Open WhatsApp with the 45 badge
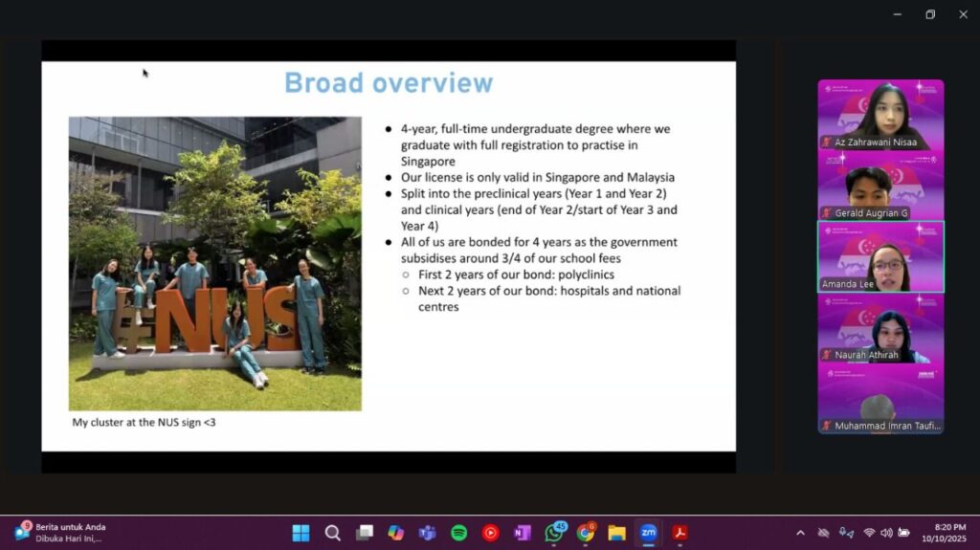This screenshot has height=550, width=980. (x=554, y=533)
